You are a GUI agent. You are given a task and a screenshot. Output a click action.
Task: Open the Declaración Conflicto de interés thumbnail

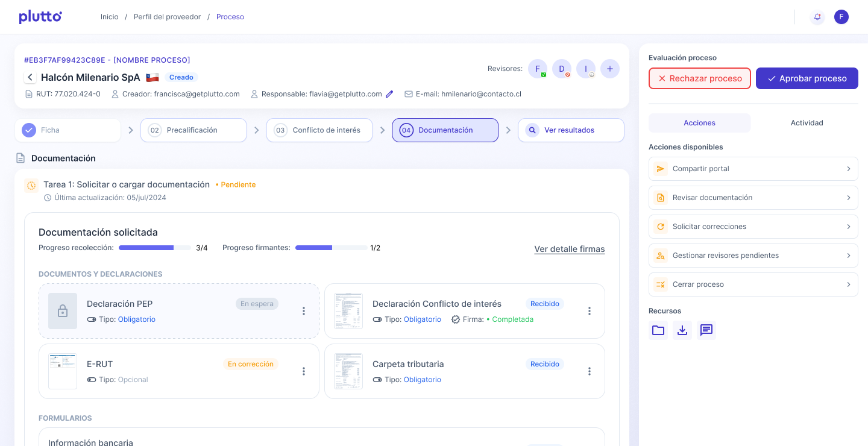[348, 311]
